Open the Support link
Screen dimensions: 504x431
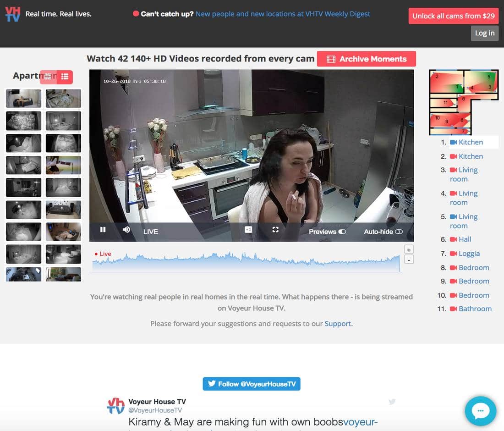[x=338, y=324]
